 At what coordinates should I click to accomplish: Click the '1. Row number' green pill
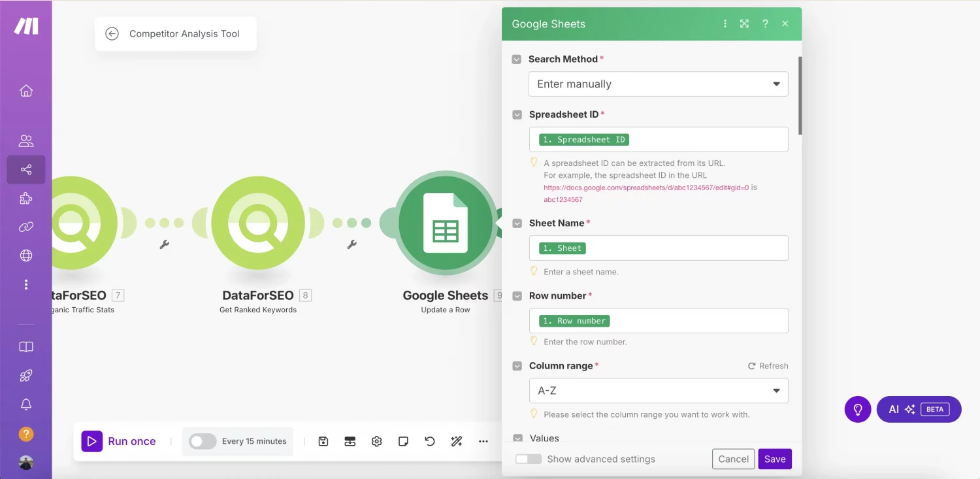[574, 321]
